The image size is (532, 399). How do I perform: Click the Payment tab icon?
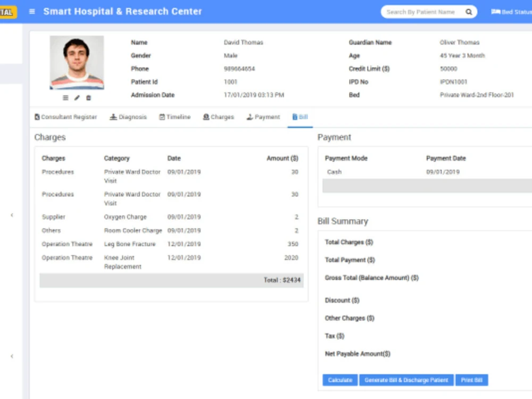click(x=249, y=117)
